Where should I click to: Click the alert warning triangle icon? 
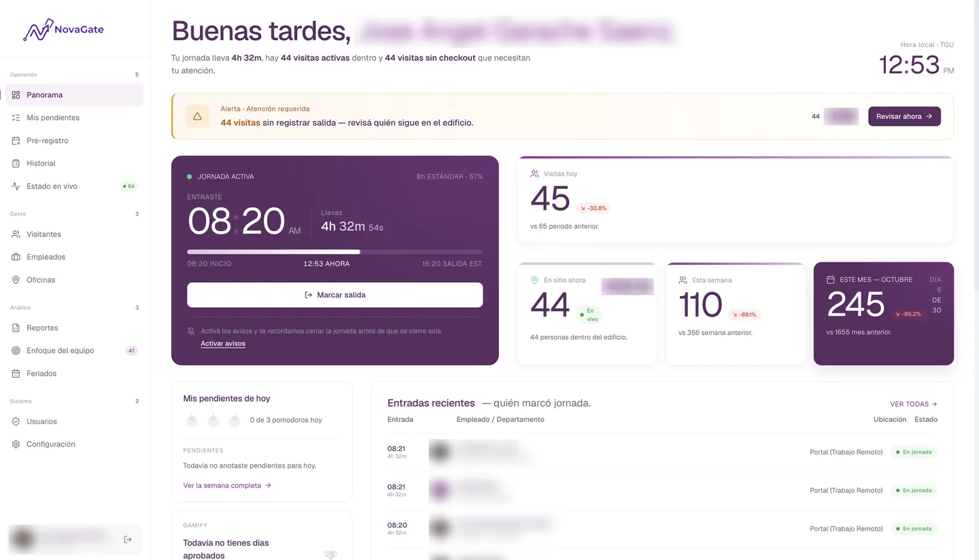point(197,116)
